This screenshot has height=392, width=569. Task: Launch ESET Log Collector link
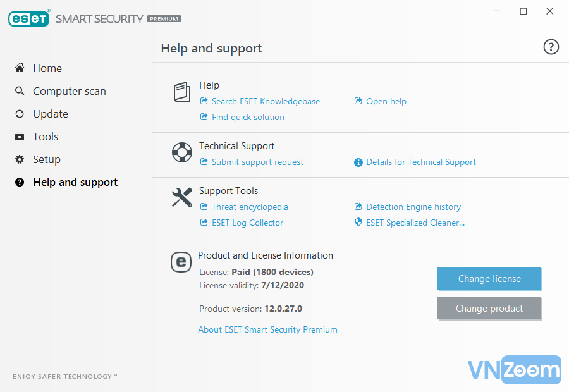point(247,223)
